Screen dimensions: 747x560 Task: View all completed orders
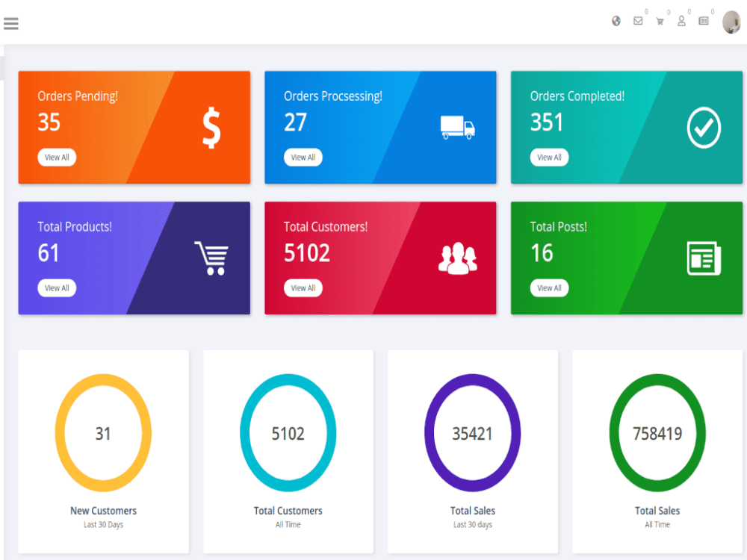[x=549, y=158]
